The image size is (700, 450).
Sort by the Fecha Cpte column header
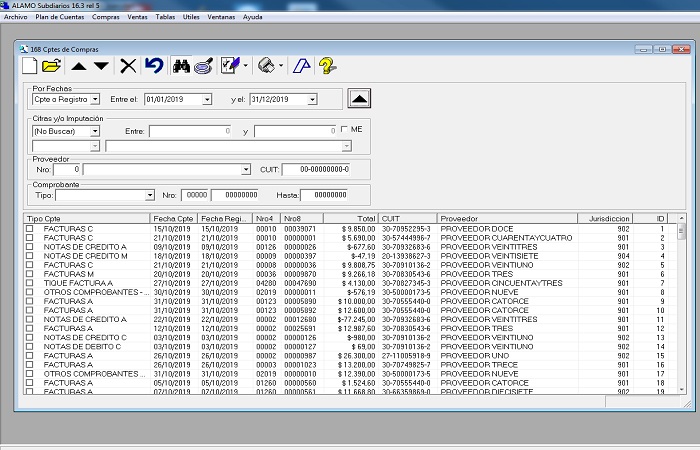(174, 218)
